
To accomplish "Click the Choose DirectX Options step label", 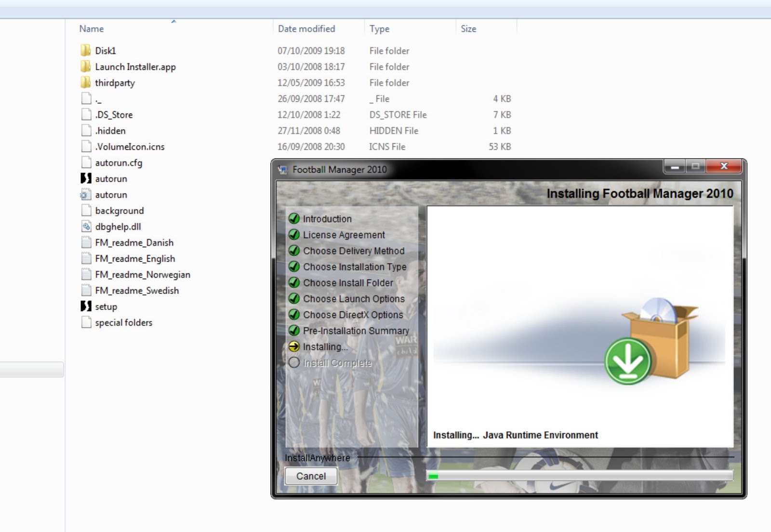I will (x=353, y=314).
